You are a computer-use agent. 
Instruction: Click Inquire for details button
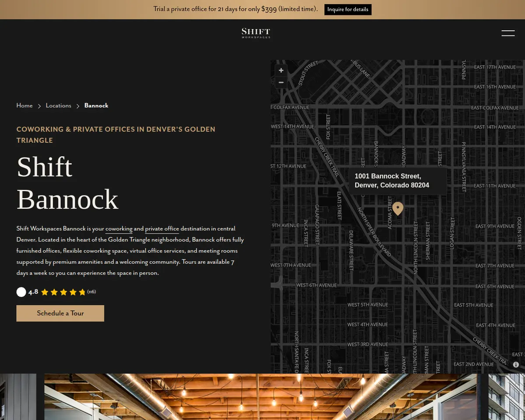pyautogui.click(x=348, y=9)
